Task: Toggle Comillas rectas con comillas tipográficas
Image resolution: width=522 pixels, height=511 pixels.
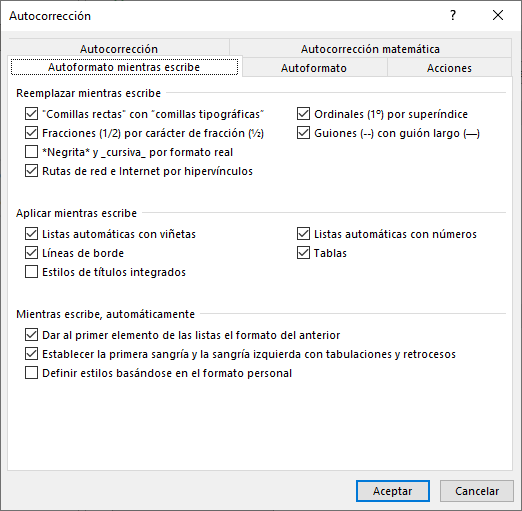Action: 31,114
